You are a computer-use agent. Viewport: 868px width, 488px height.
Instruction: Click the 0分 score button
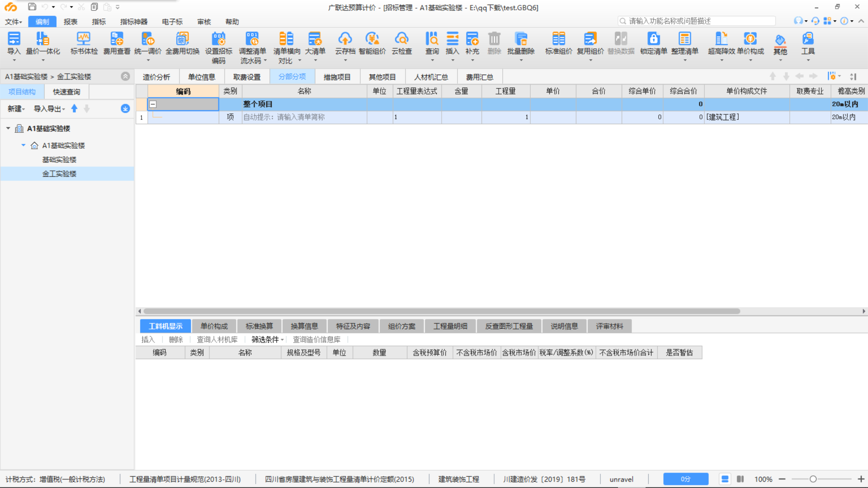685,479
